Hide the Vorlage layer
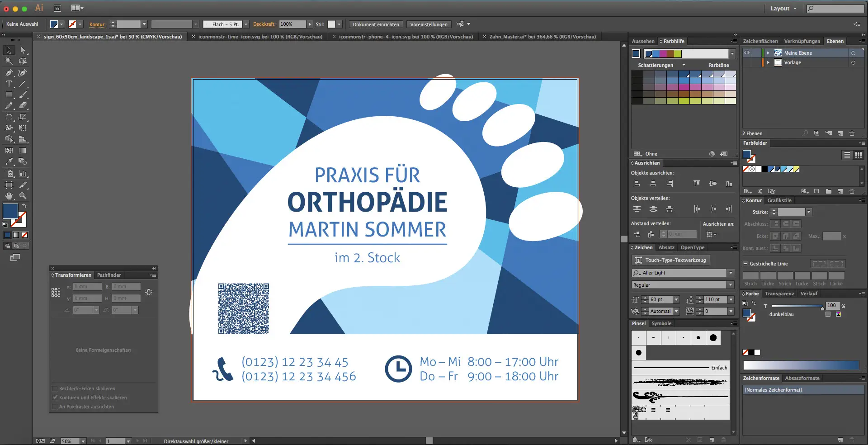The image size is (868, 445). click(x=746, y=62)
